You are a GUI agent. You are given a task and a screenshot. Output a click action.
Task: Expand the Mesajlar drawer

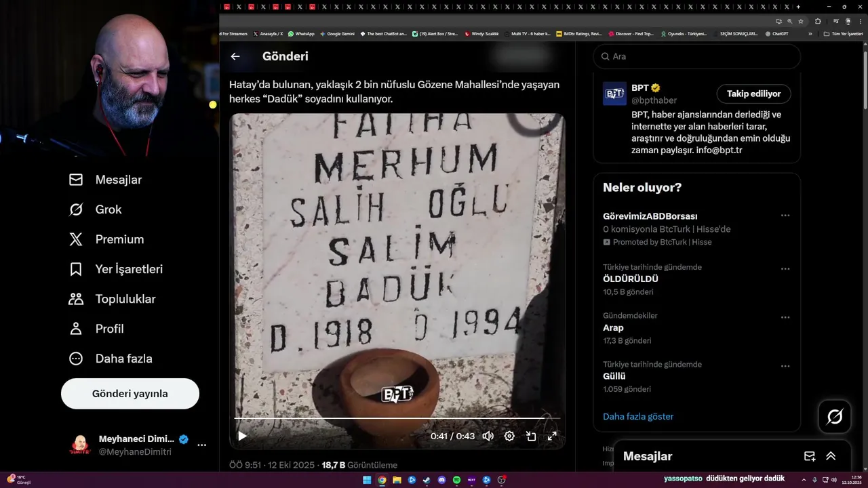pos(831,456)
